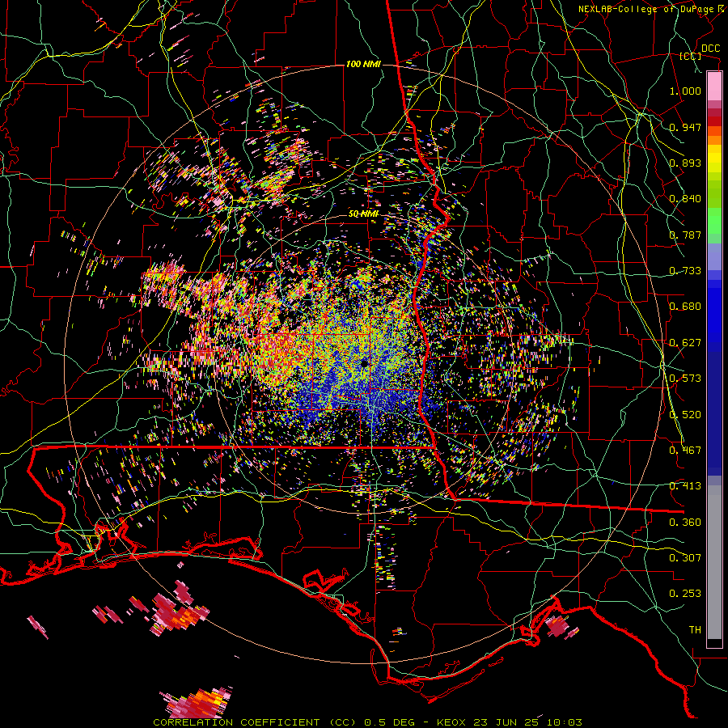Viewport: 728px width, 728px height.
Task: Select the 0.360 legend value
Action: tap(685, 523)
